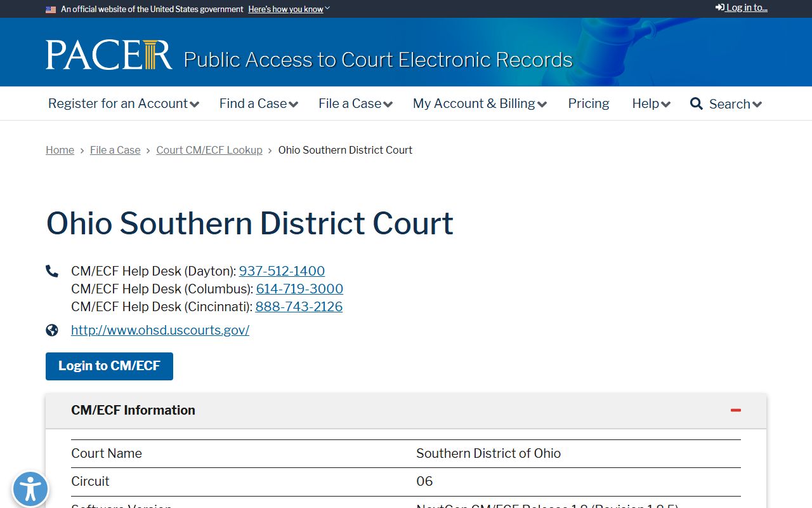Expand Register for an Account menu
Screen dimensions: 812x508
124,104
